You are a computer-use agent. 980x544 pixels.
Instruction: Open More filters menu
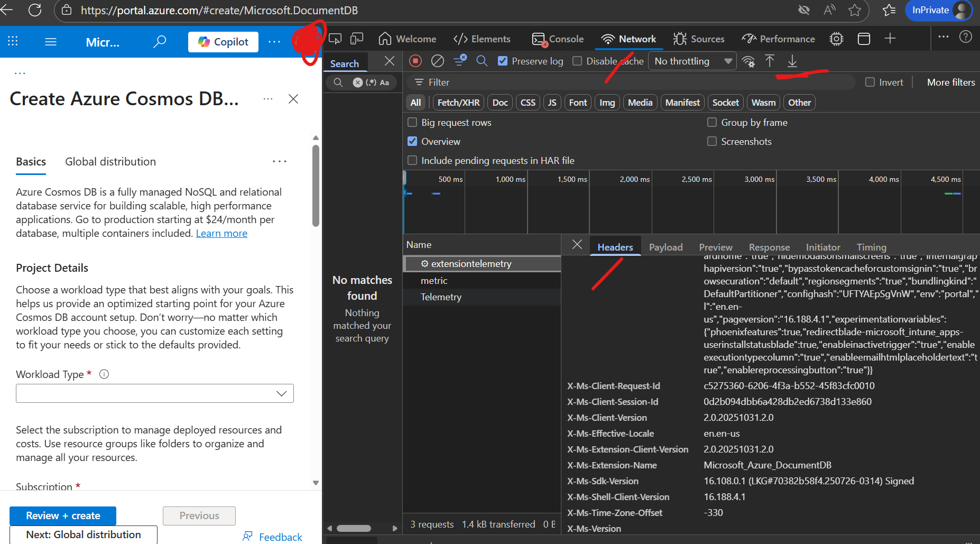951,82
